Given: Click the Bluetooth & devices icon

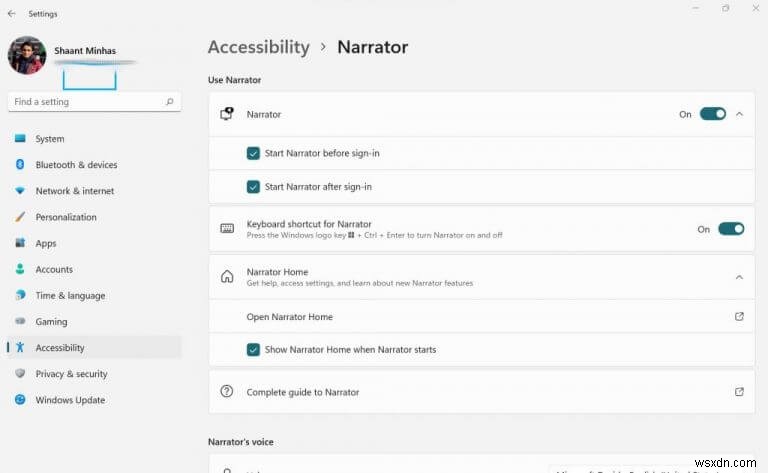Looking at the screenshot, I should tap(20, 165).
